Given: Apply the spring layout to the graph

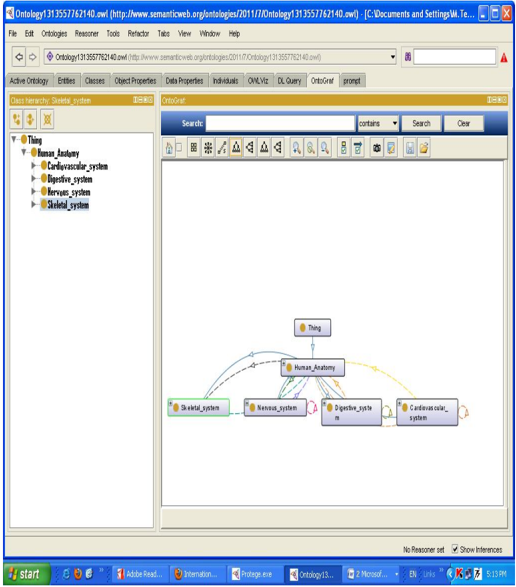Looking at the screenshot, I should click(x=222, y=147).
